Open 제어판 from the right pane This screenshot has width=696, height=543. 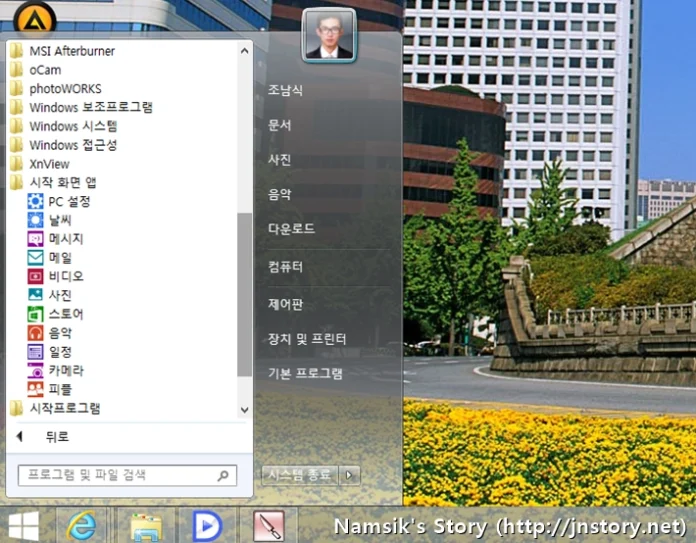pos(285,304)
